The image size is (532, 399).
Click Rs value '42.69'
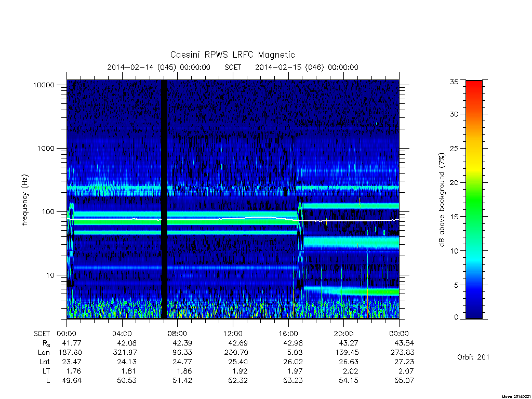[238, 343]
